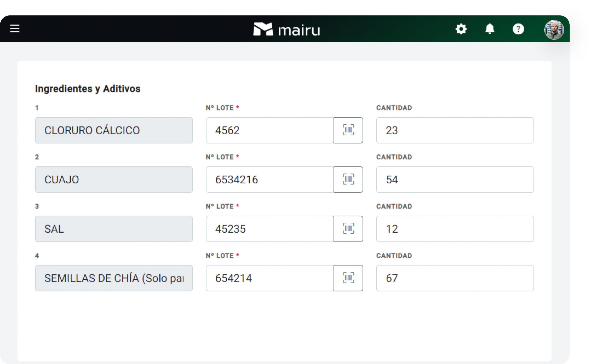
Task: Click the Sal quantity field 12
Action: pos(455,229)
